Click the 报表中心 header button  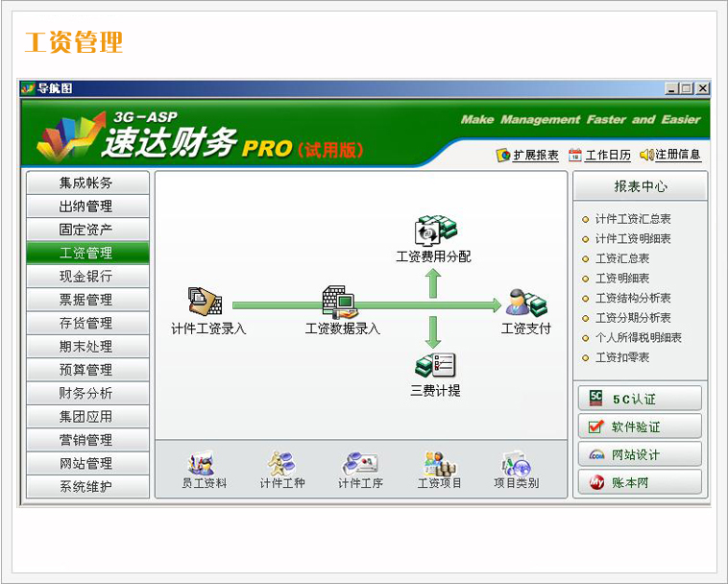click(x=641, y=186)
